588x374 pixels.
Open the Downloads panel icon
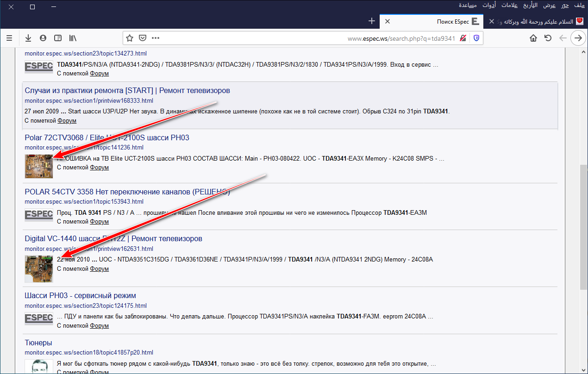28,38
